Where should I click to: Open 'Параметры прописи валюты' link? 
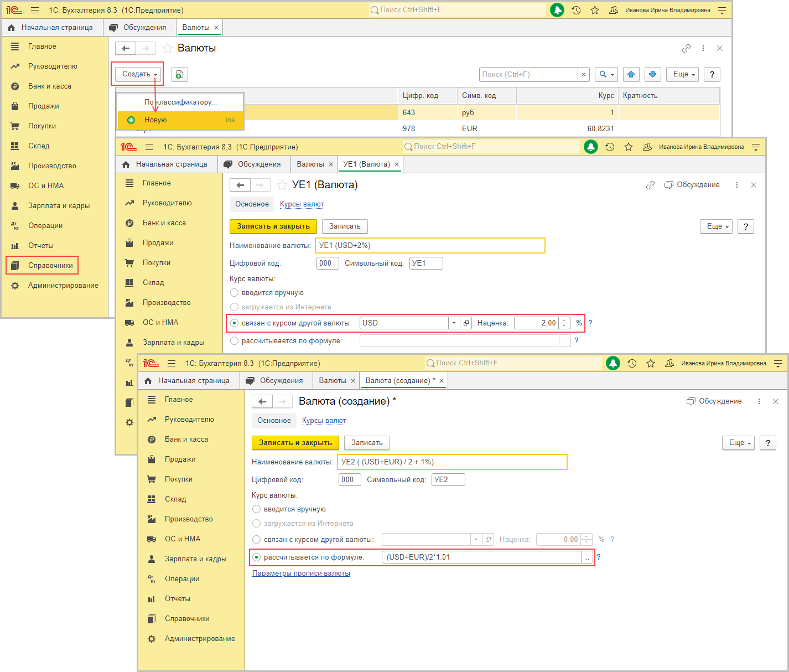click(x=301, y=573)
